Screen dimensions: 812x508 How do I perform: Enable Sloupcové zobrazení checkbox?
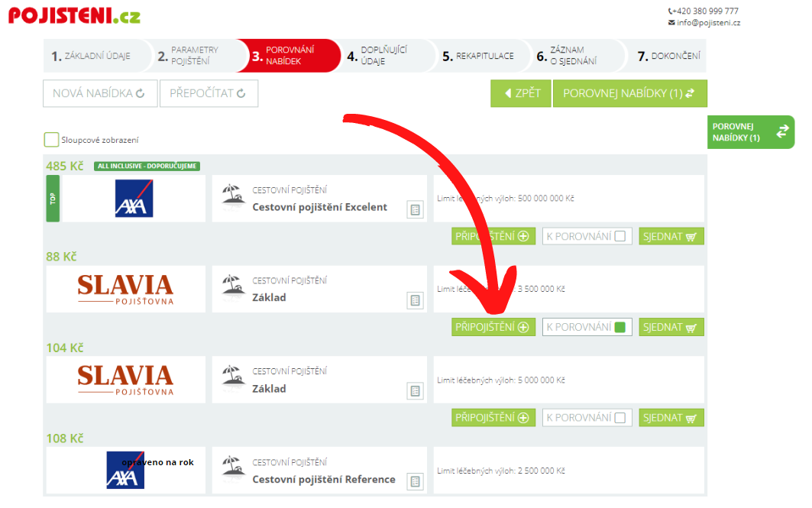coord(51,140)
